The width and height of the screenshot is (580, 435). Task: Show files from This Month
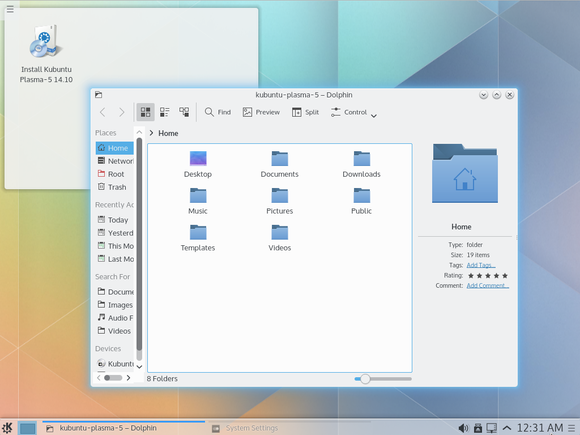tap(115, 246)
